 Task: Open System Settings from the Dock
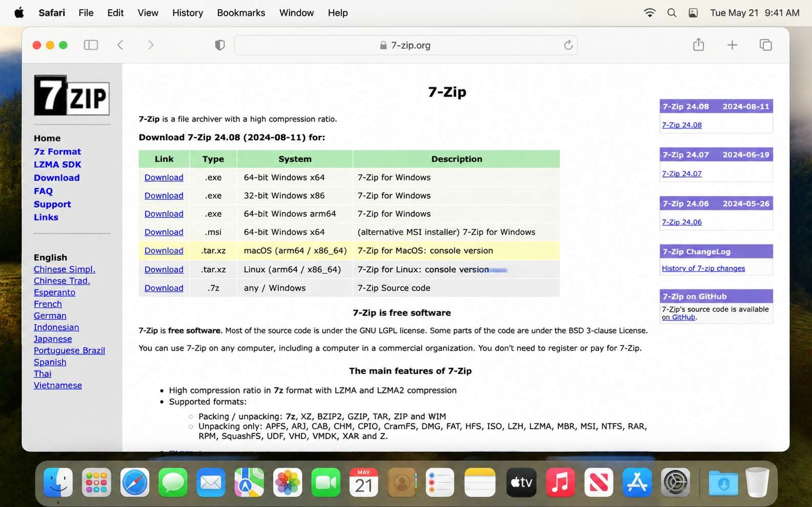(675, 482)
